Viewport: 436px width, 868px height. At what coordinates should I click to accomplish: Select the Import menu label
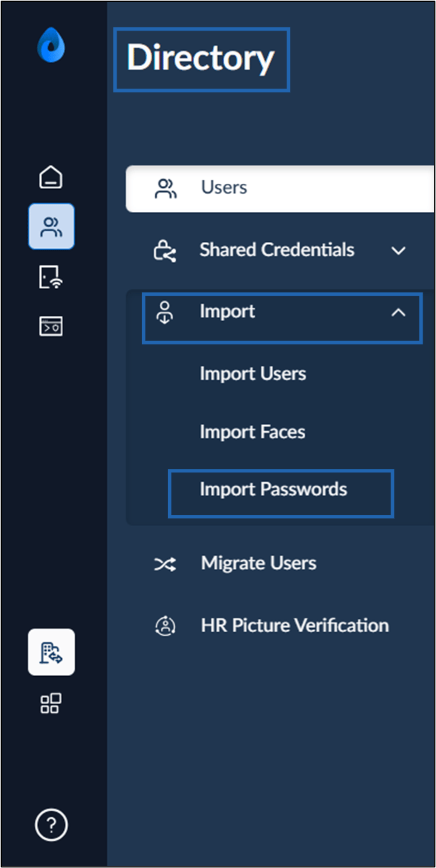[227, 311]
